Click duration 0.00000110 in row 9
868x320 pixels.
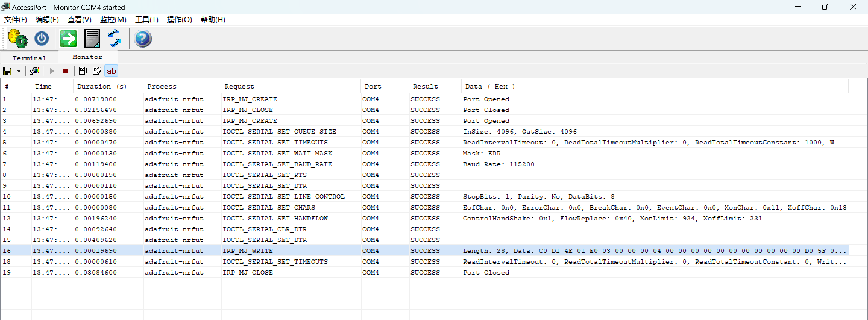(96, 186)
